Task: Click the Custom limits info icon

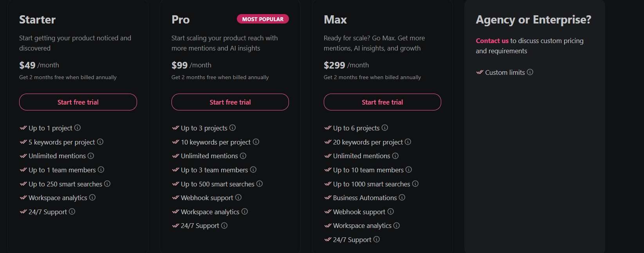Action: (530, 72)
